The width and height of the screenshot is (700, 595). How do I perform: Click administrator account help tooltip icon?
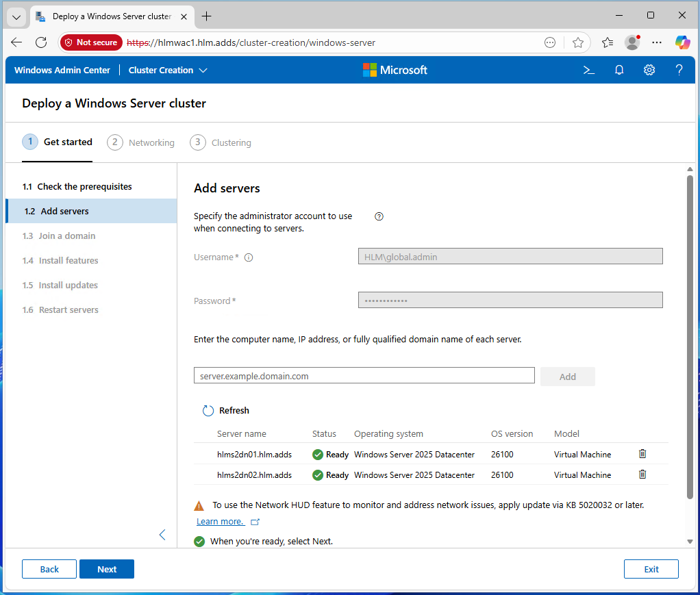click(379, 216)
